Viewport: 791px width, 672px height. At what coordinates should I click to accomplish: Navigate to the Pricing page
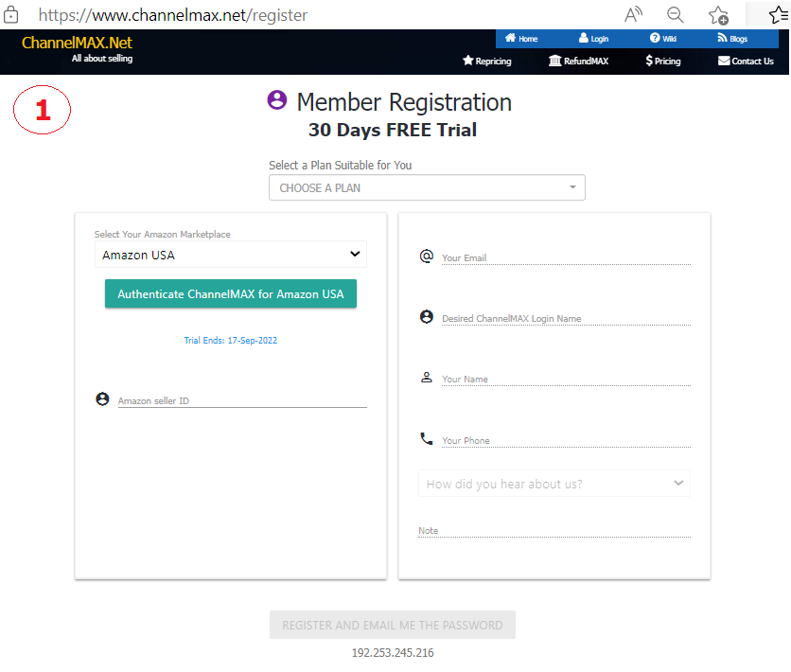pyautogui.click(x=662, y=61)
